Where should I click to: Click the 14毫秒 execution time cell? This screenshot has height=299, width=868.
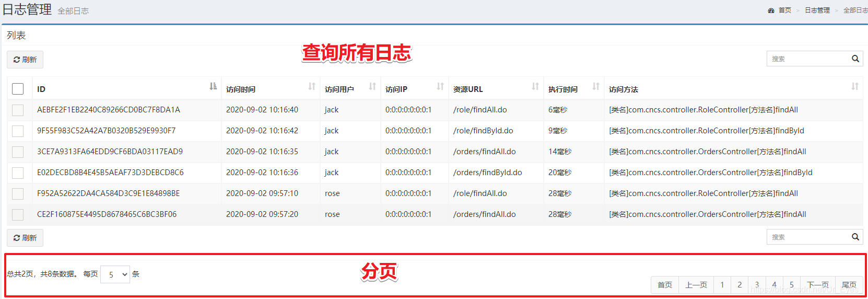point(560,152)
